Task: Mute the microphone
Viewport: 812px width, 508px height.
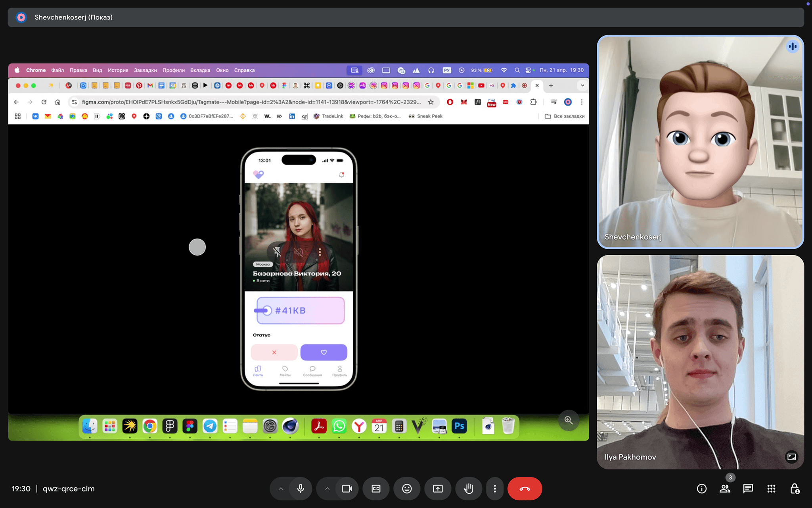Action: click(301, 489)
